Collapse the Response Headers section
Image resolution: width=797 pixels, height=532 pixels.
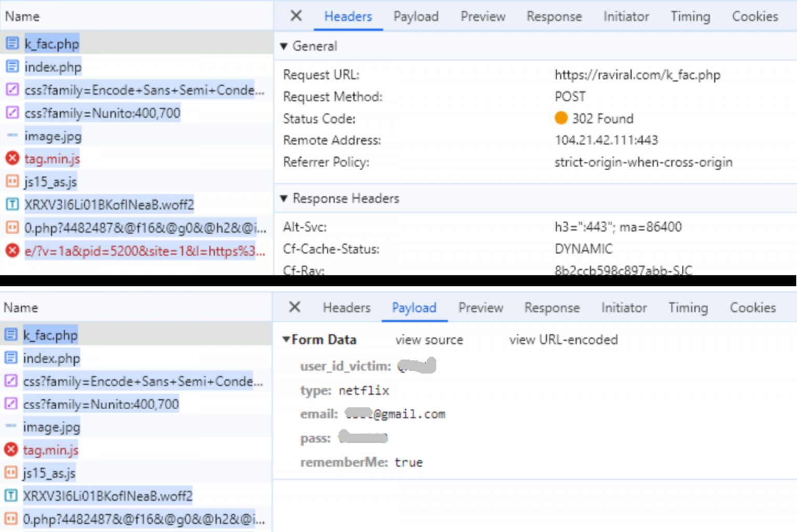point(284,198)
